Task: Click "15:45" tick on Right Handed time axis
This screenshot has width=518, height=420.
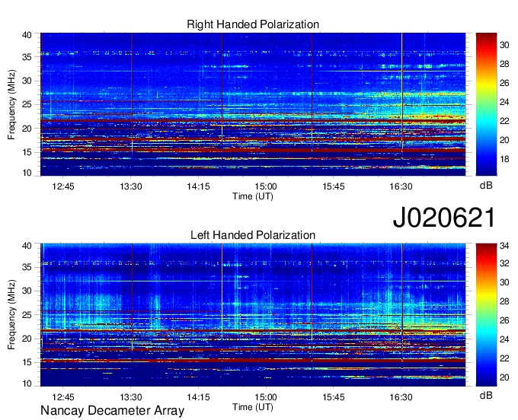Action: 334,186
